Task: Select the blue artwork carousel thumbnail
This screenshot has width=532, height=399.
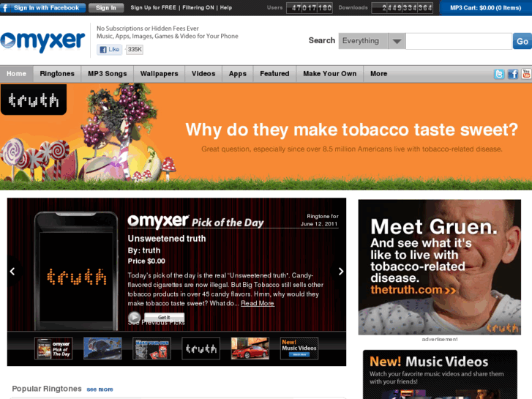Action: point(102,348)
